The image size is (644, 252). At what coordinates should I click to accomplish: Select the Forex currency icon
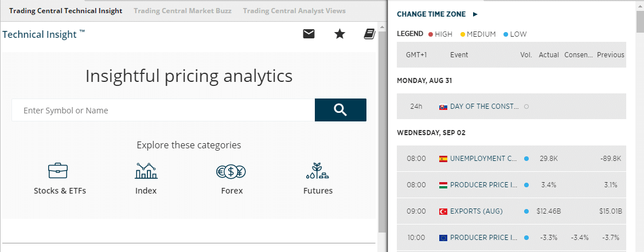231,172
